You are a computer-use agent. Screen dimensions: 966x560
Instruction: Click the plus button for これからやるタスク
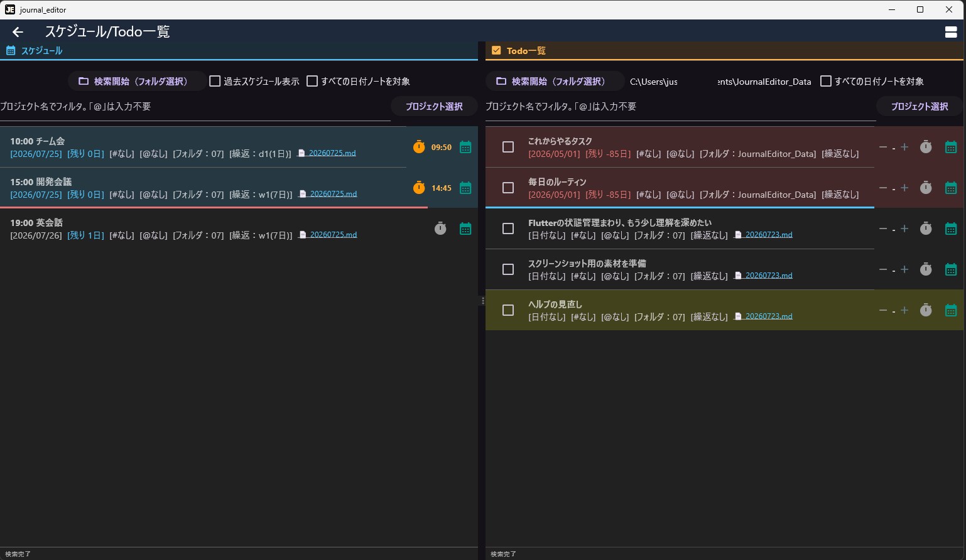click(904, 147)
